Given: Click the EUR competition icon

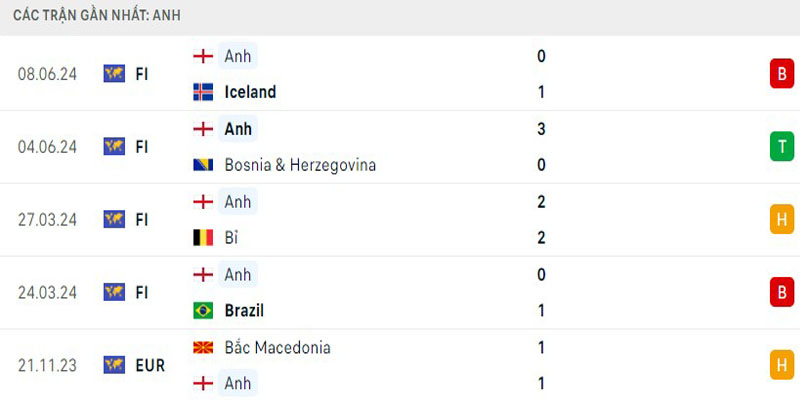Looking at the screenshot, I should [x=114, y=365].
